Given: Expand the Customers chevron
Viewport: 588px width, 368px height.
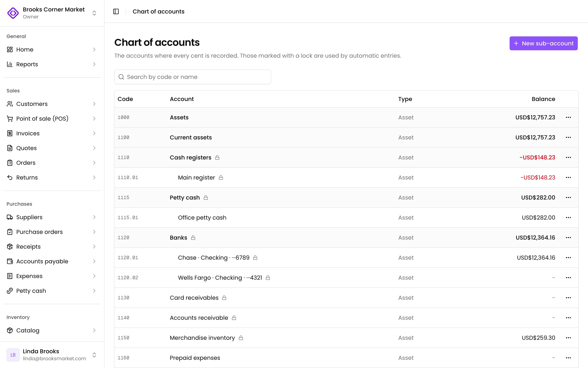Looking at the screenshot, I should pyautogui.click(x=94, y=104).
